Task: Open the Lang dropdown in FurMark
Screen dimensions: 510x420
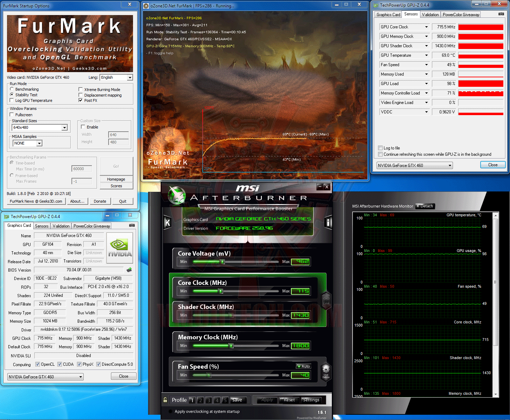Action: pyautogui.click(x=116, y=77)
